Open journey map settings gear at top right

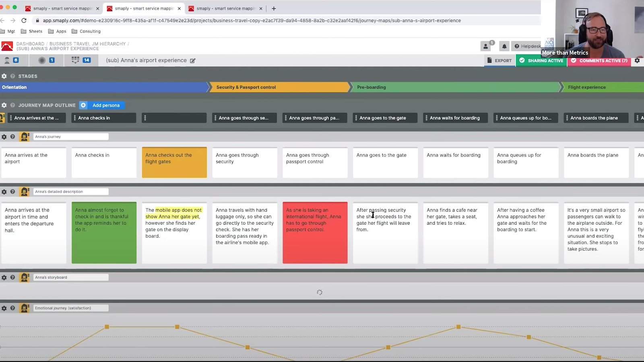pos(637,60)
